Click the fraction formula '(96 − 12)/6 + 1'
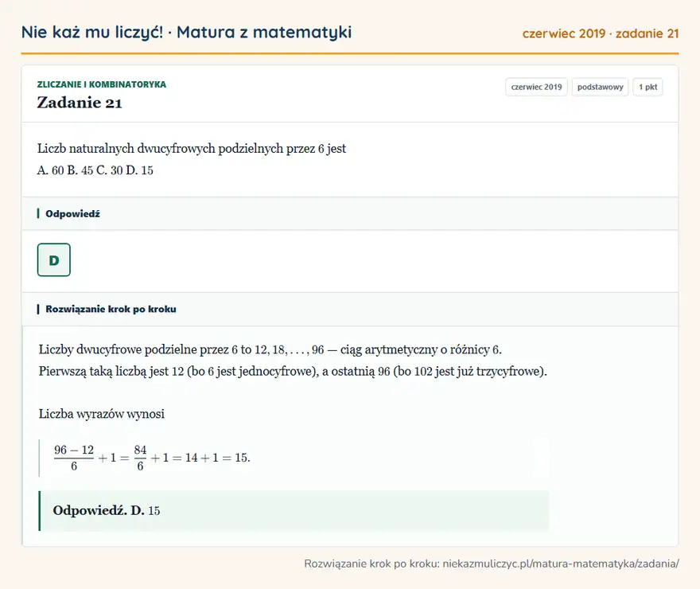 (x=152, y=458)
